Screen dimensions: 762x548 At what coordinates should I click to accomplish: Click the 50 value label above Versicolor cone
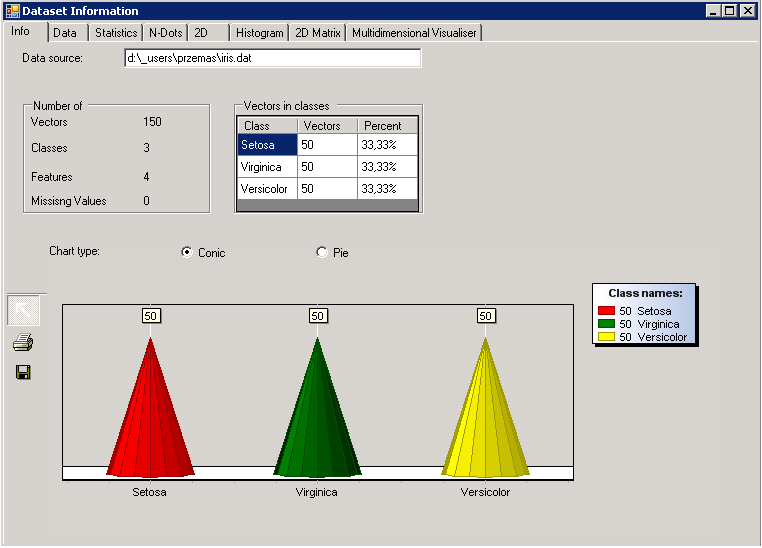(x=485, y=316)
